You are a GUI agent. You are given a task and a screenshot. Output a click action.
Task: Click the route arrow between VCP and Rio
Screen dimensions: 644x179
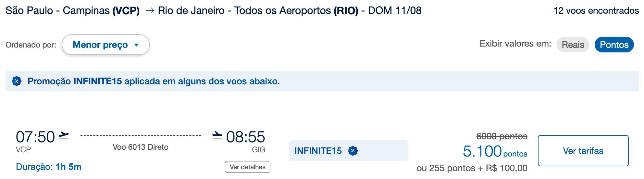[x=150, y=11]
